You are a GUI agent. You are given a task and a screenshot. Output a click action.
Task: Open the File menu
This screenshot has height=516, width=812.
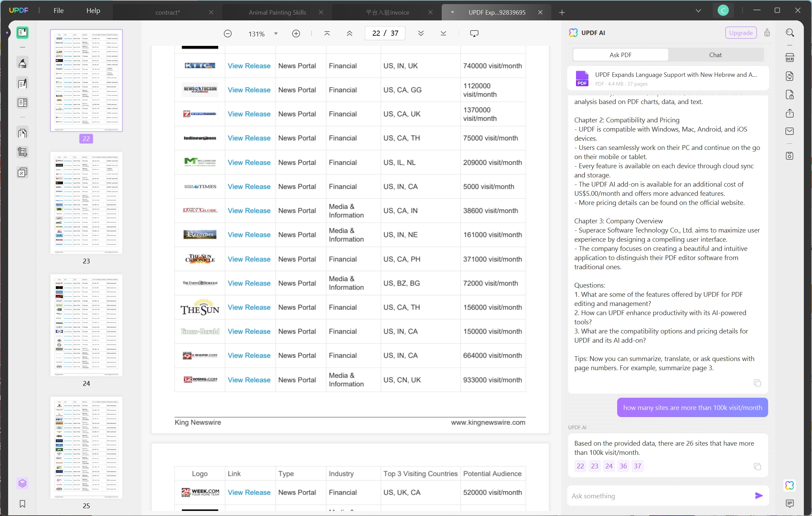[58, 11]
